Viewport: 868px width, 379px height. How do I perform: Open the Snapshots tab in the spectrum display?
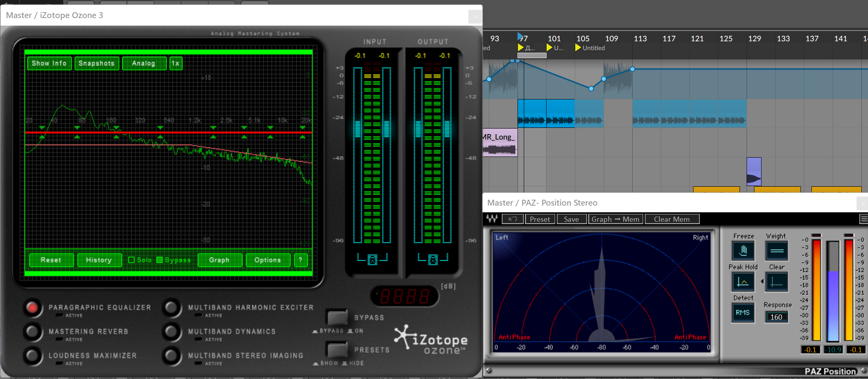click(96, 63)
